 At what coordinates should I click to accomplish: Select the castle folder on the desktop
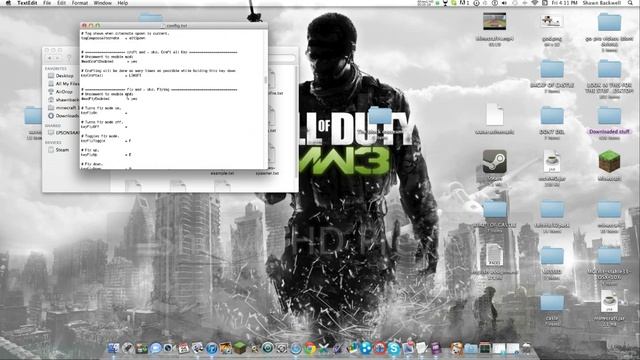(552, 303)
